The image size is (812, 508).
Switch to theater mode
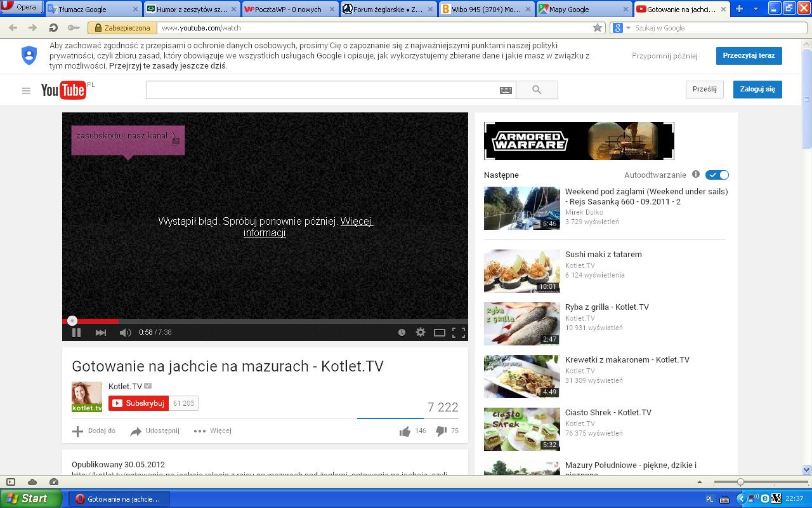(439, 332)
